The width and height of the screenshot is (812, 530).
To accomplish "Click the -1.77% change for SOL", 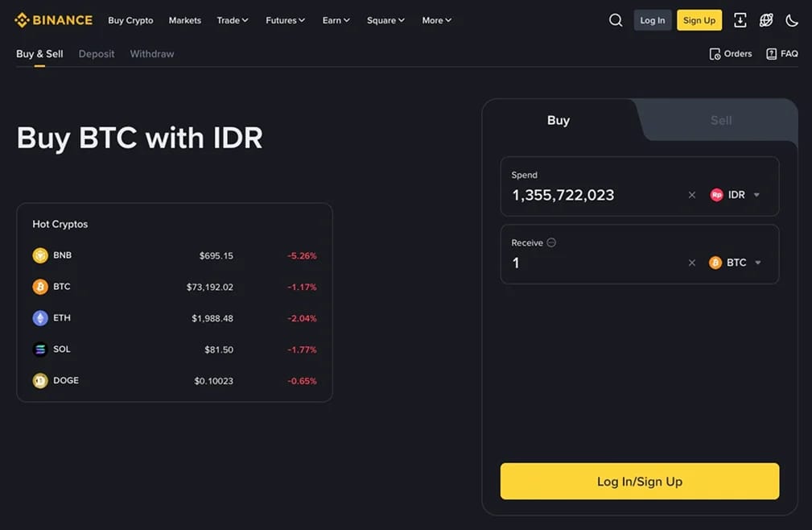I will [302, 350].
